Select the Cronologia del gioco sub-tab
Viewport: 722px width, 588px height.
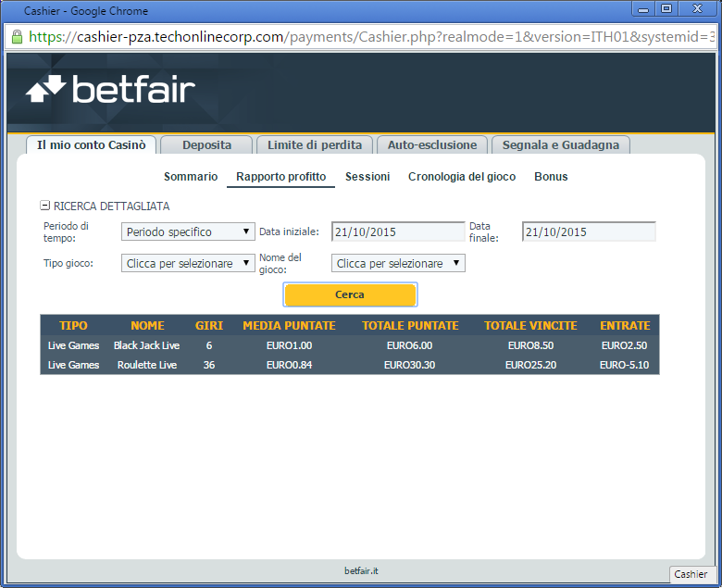[x=462, y=177]
